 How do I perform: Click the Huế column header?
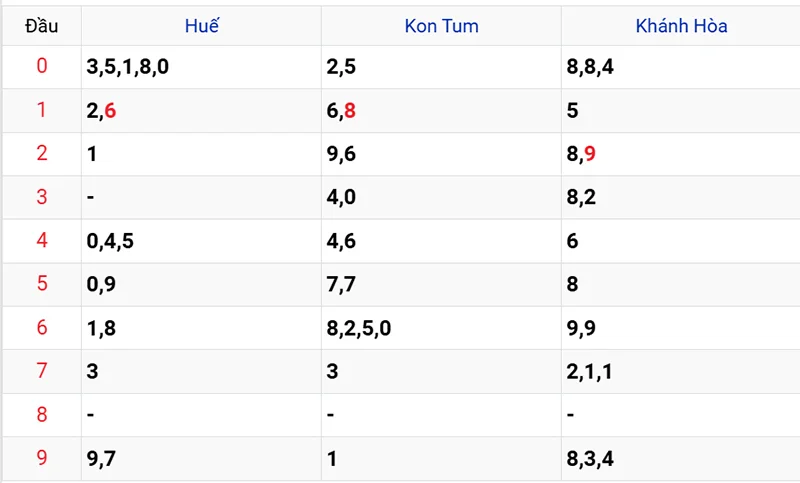coord(201,26)
